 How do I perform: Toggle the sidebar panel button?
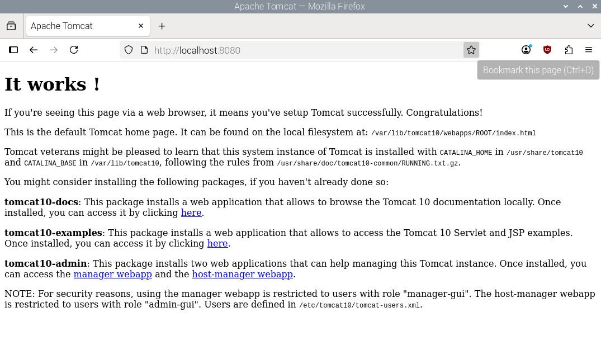pyautogui.click(x=13, y=50)
